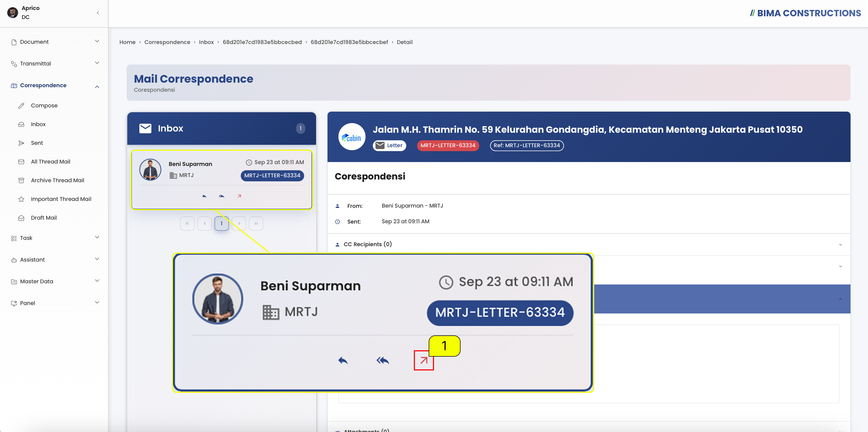Select page 1 in the pagination

click(222, 223)
